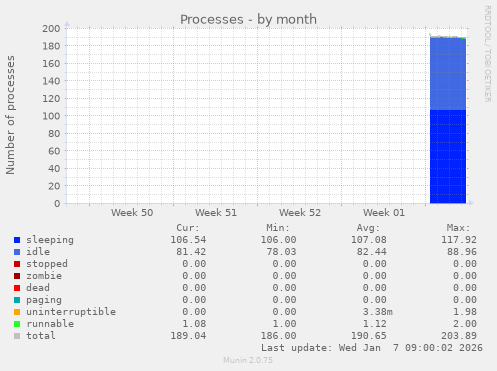Image resolution: width=497 pixels, height=371 pixels.
Task: Click sleeping average value 107.08
Action: pyautogui.click(x=369, y=240)
